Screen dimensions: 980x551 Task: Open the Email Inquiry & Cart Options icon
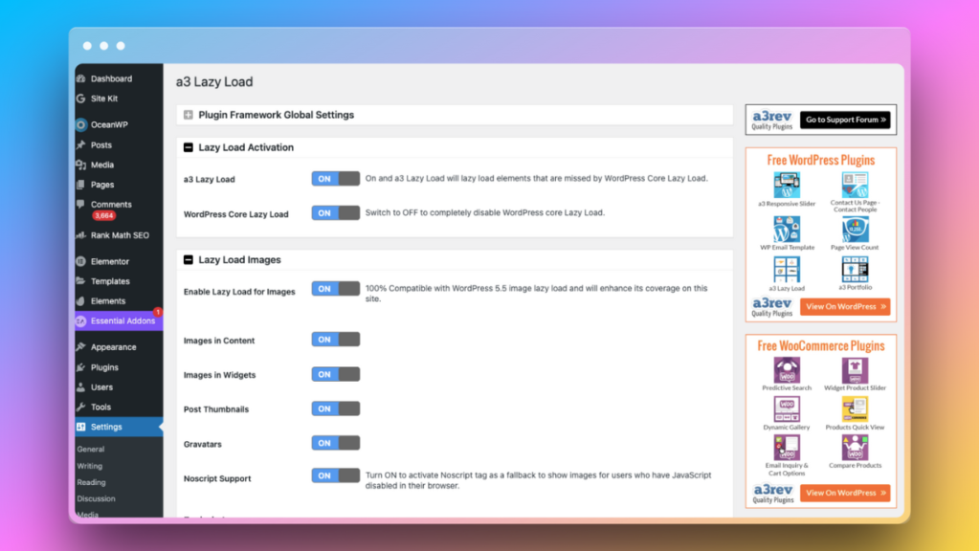[787, 448]
